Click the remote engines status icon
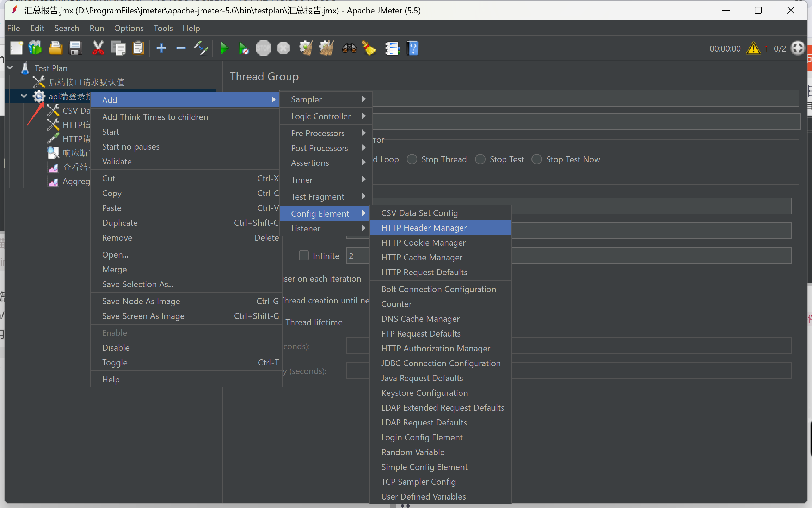Image resolution: width=812 pixels, height=508 pixels. click(x=798, y=48)
